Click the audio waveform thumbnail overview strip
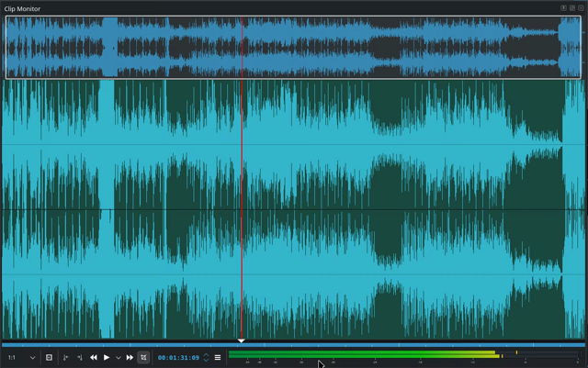This screenshot has height=368, width=588. coord(294,48)
